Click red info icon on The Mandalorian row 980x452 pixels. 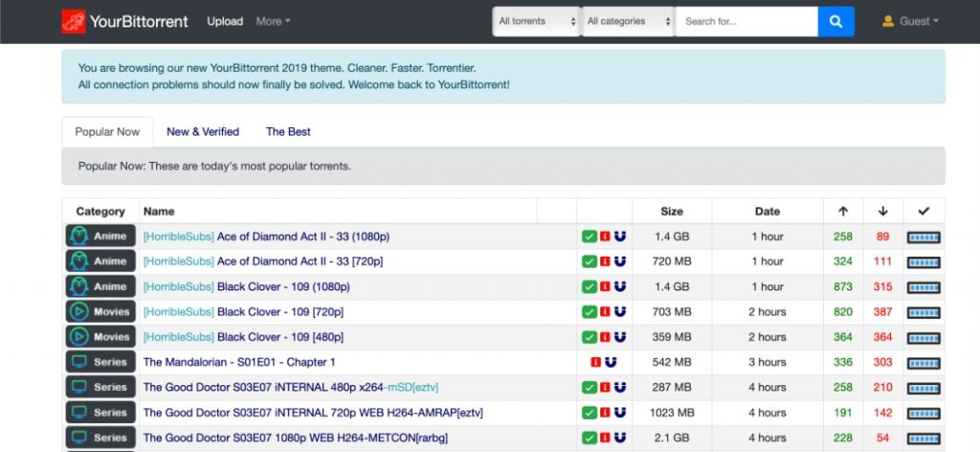pyautogui.click(x=595, y=362)
